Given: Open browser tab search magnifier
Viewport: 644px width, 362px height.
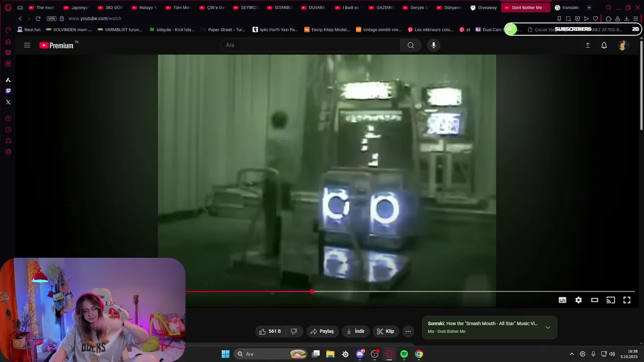Looking at the screenshot, I should pyautogui.click(x=608, y=8).
